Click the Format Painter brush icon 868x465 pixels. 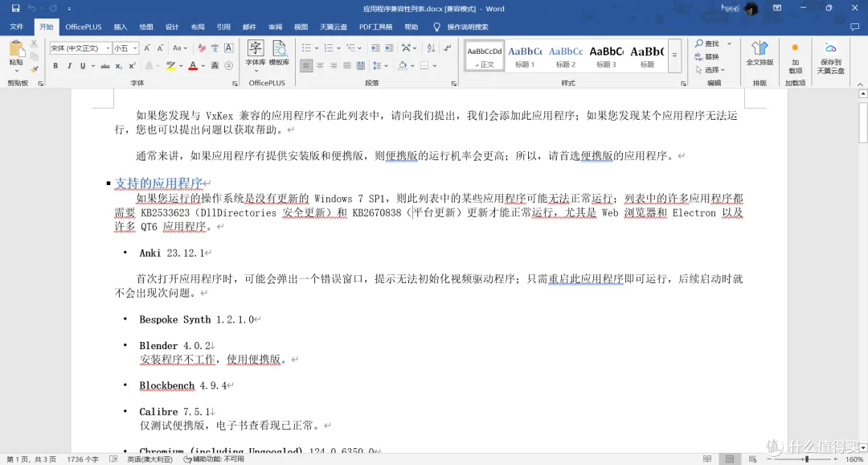coord(35,68)
